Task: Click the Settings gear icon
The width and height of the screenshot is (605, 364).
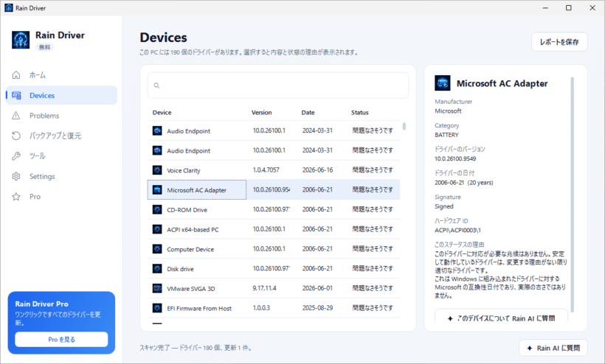Action: click(15, 176)
